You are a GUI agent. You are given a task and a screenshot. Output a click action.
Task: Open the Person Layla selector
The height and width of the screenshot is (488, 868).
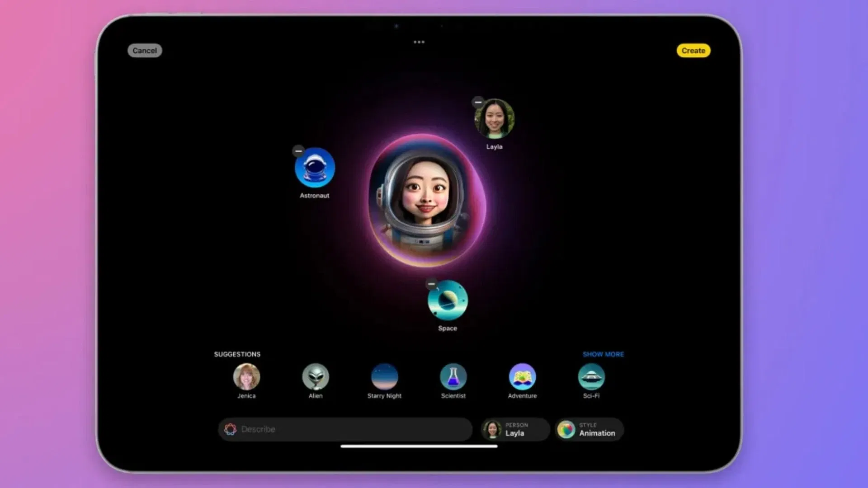click(x=514, y=429)
